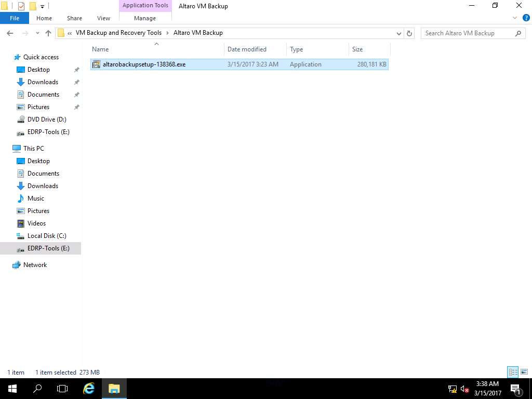The width and height of the screenshot is (532, 399).
Task: Expand the breadcrumb chevron after VM Backup and Recovery Tools
Action: pyautogui.click(x=168, y=33)
